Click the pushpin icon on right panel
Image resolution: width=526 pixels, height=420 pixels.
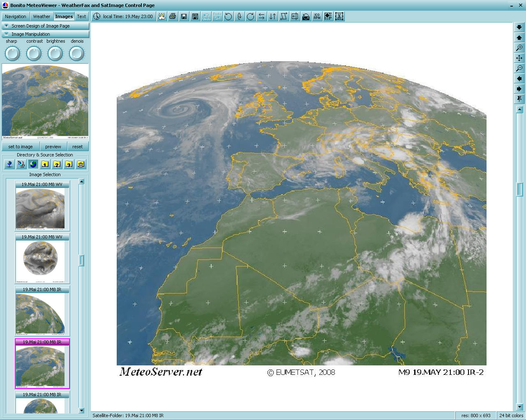(x=519, y=99)
